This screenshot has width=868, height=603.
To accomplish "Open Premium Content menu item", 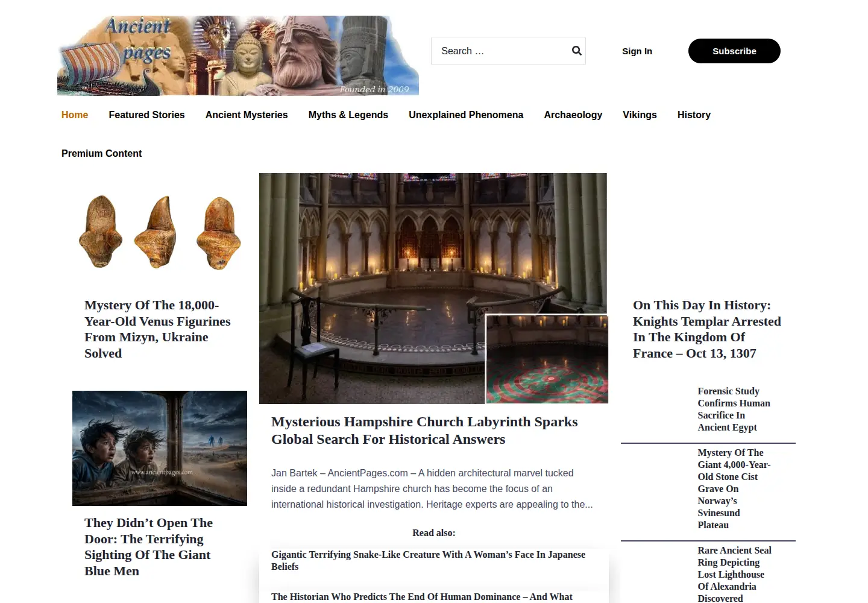I will click(102, 153).
